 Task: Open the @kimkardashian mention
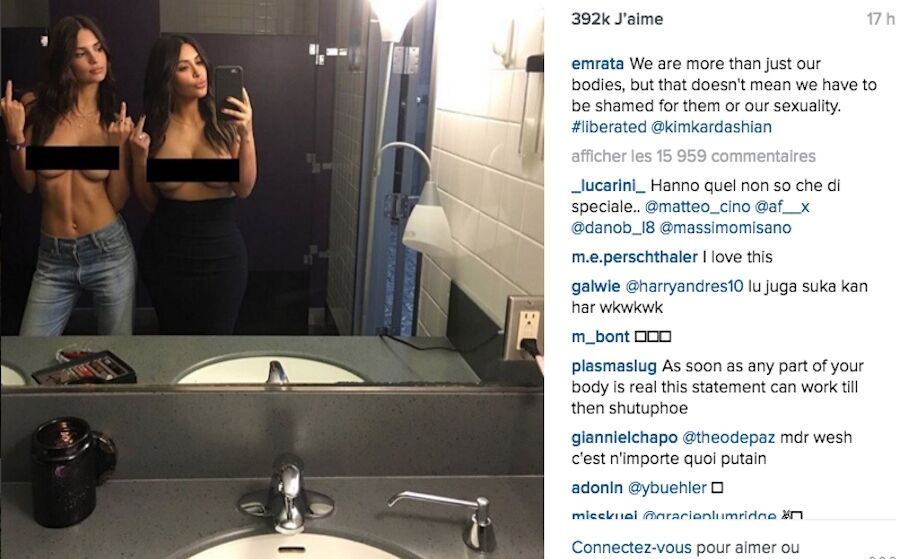click(x=711, y=127)
